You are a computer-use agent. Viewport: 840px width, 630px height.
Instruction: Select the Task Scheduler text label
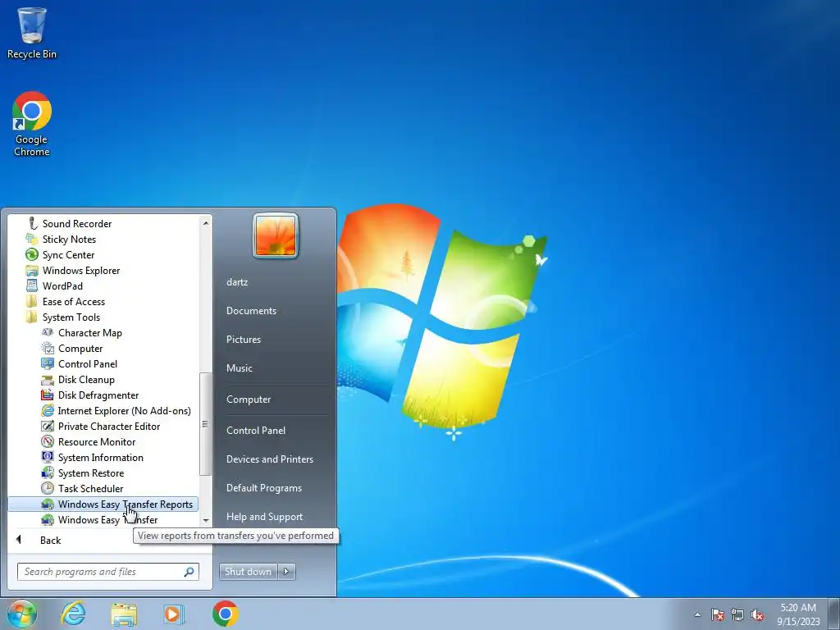[90, 488]
